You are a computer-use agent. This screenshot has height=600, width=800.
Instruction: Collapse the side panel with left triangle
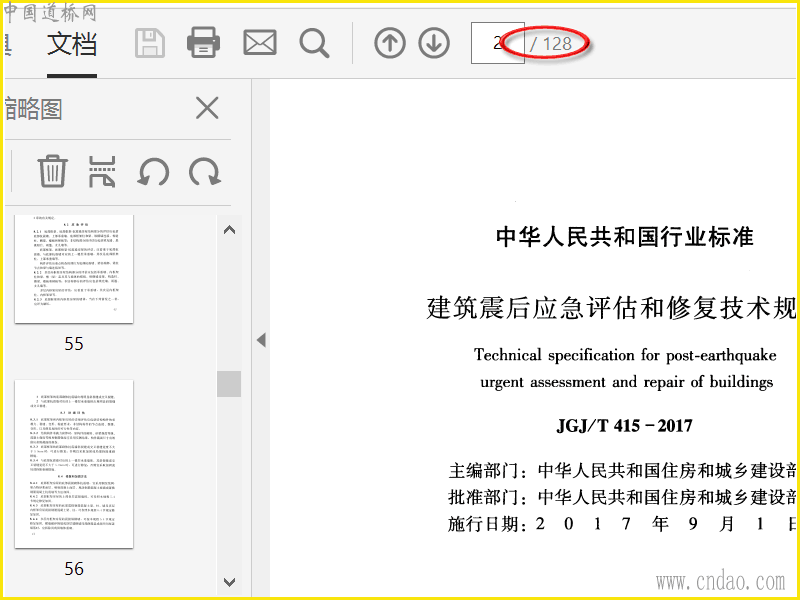tap(261, 340)
